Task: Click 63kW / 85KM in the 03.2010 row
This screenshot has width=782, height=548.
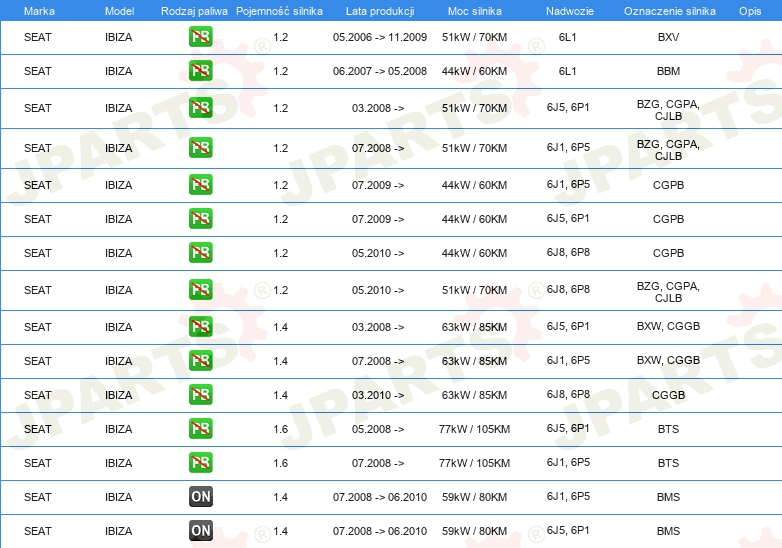Action: click(x=474, y=395)
